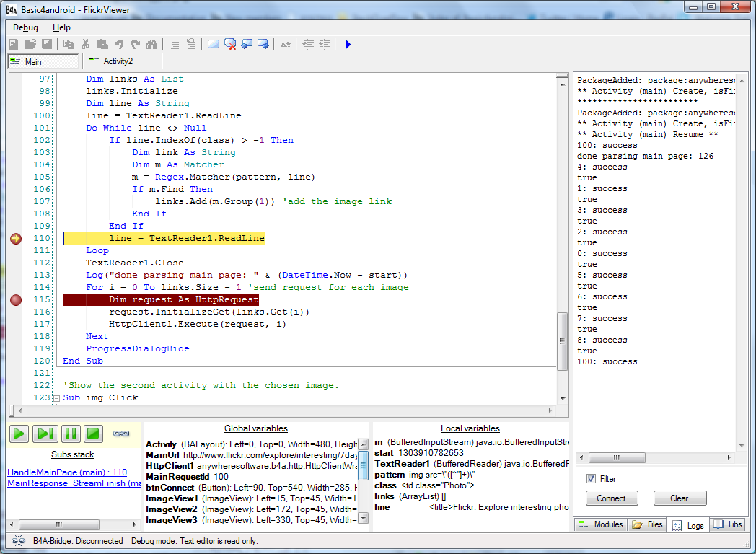Click the Resume (green play) debug icon
This screenshot has height=554, width=756.
pyautogui.click(x=19, y=434)
